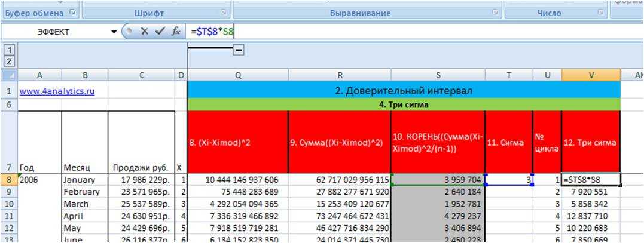The image size is (644, 243).
Task: Show outline level 1 columns
Action: tap(9, 50)
